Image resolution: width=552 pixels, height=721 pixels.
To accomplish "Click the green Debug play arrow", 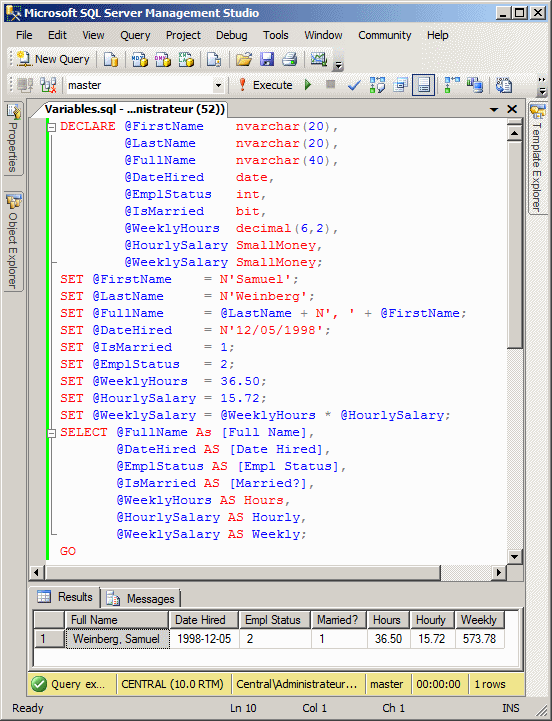I will [308, 85].
